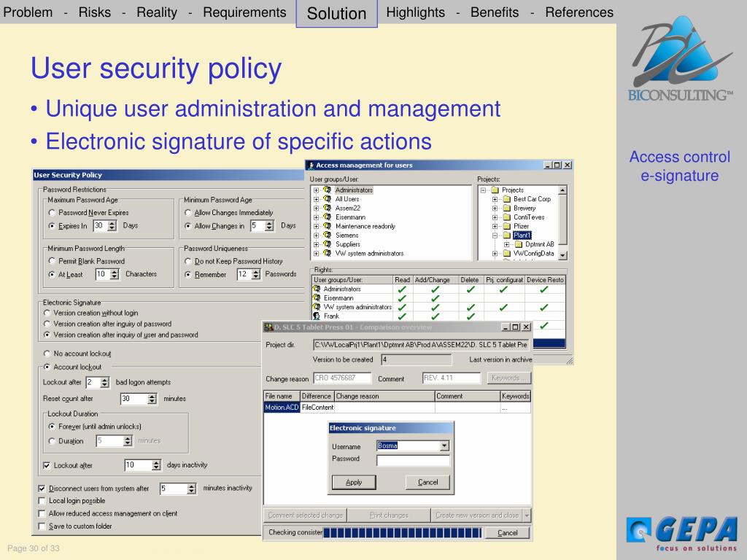Click the Print changes button

pyautogui.click(x=389, y=516)
